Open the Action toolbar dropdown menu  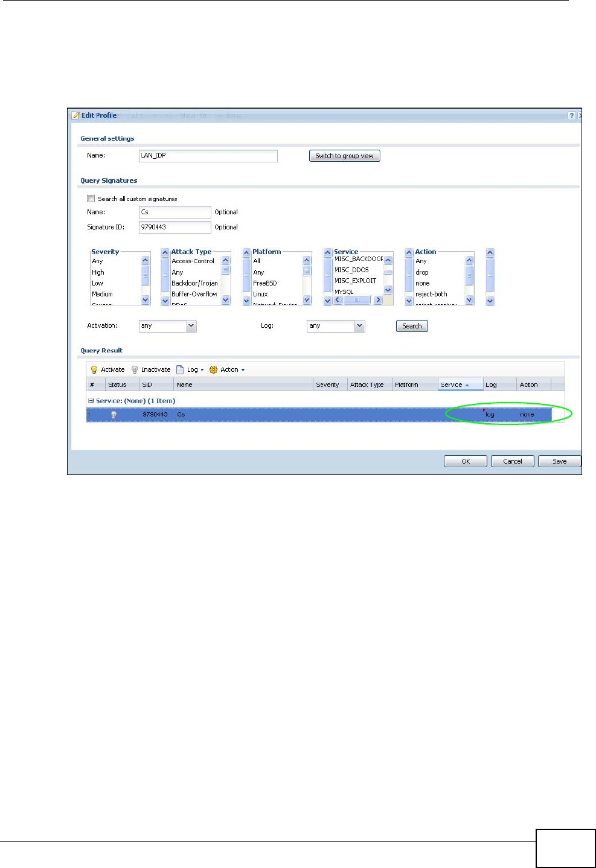pos(243,370)
